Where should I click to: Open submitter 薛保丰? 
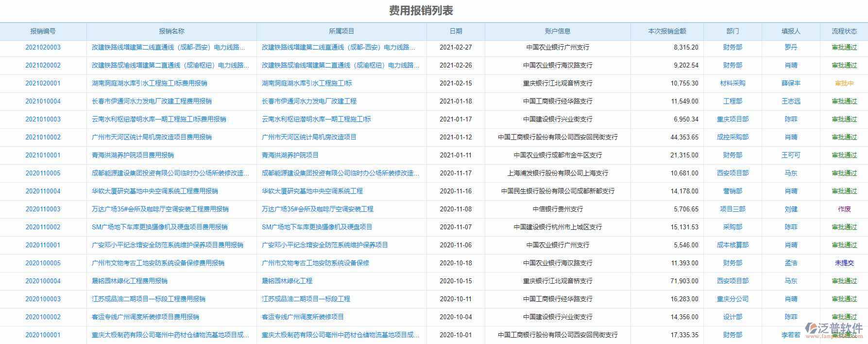[x=791, y=83]
